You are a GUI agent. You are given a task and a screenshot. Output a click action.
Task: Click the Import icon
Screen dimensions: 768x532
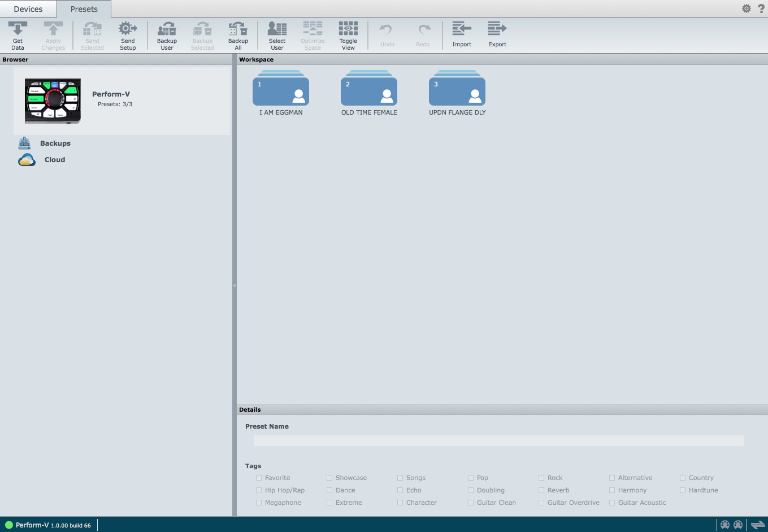462,34
